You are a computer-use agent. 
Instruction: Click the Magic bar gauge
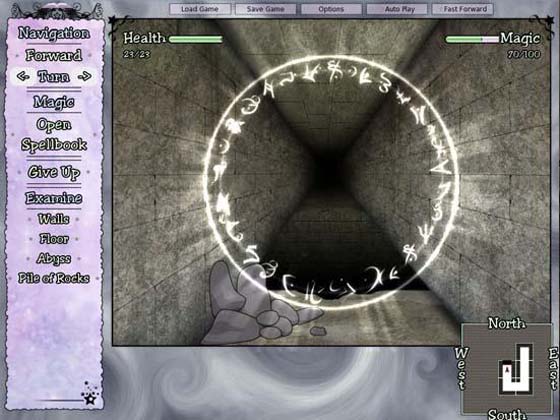pyautogui.click(x=472, y=39)
